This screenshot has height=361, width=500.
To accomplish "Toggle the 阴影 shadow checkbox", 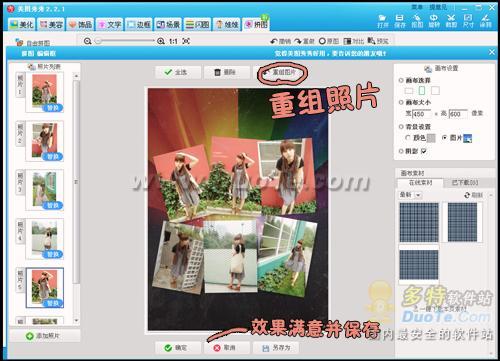I will point(424,151).
